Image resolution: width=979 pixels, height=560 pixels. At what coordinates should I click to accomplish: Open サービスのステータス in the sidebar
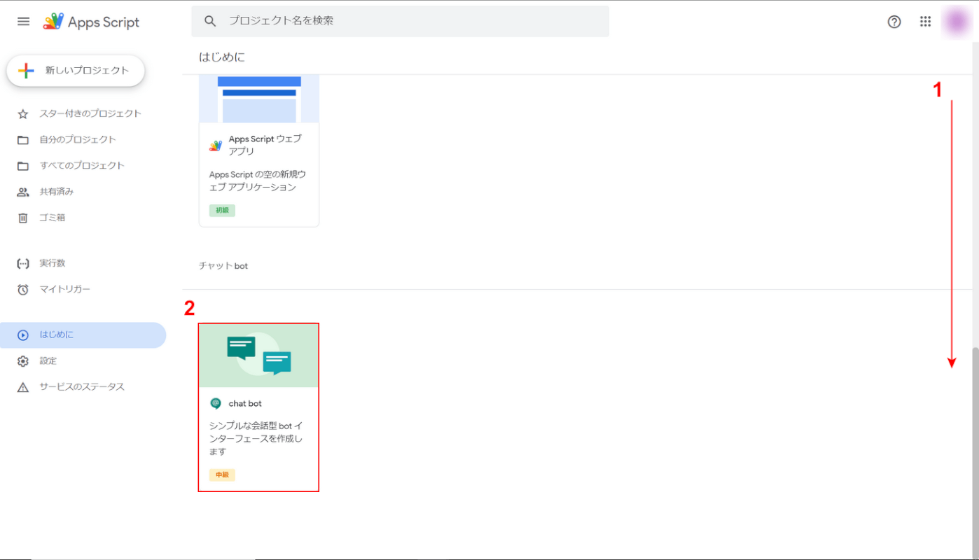tap(82, 386)
